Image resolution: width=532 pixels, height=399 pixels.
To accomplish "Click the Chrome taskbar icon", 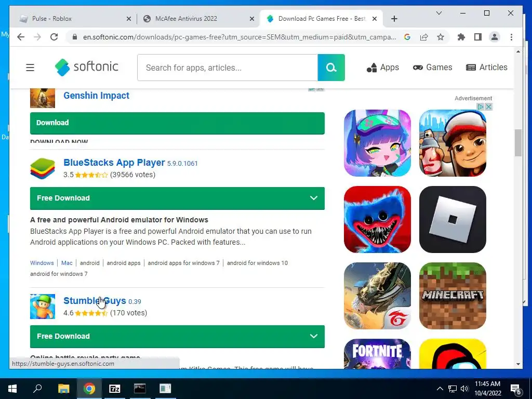I will click(x=89, y=389).
